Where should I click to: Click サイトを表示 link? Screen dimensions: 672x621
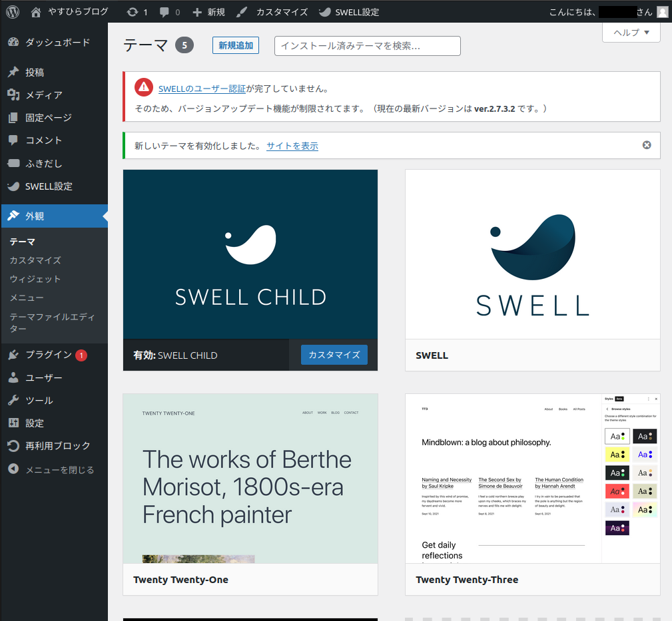coord(292,146)
